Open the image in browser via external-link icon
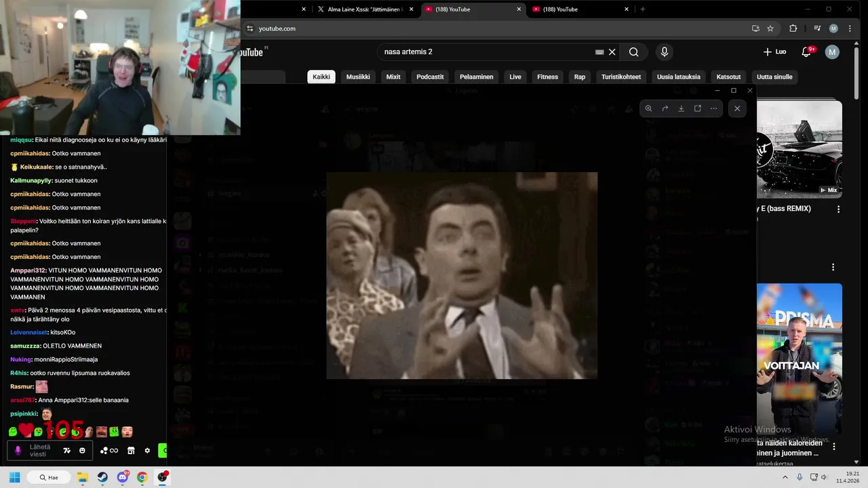This screenshot has height=488, width=868. pos(697,108)
